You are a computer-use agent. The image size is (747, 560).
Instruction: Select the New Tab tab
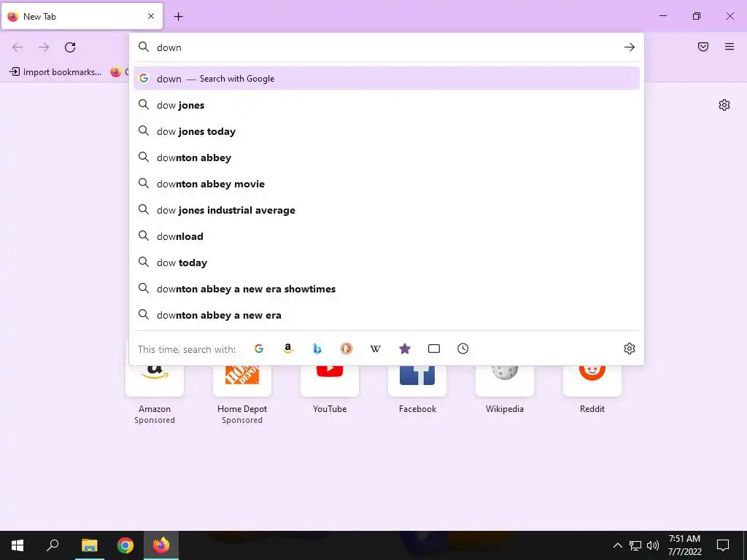tap(82, 16)
